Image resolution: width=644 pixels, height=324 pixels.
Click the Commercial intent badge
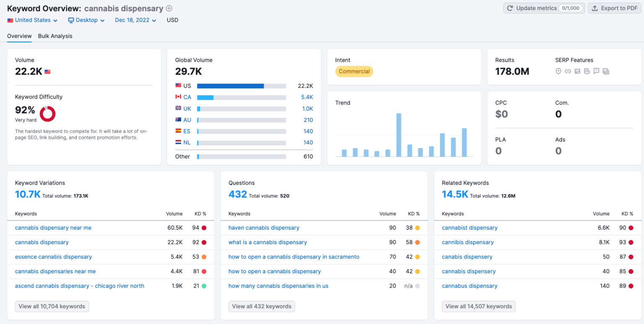coord(354,71)
